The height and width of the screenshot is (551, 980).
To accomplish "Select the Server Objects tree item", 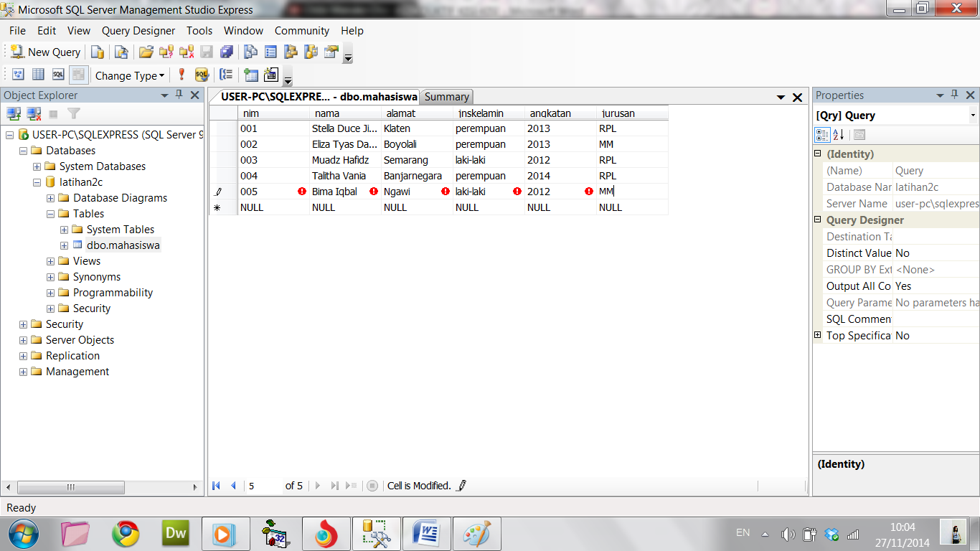I will (x=80, y=340).
